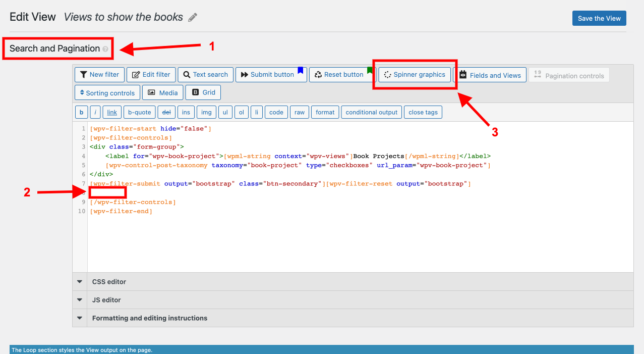Viewport: 644px width, 354px height.
Task: Insert Spinner graphics
Action: 415,74
